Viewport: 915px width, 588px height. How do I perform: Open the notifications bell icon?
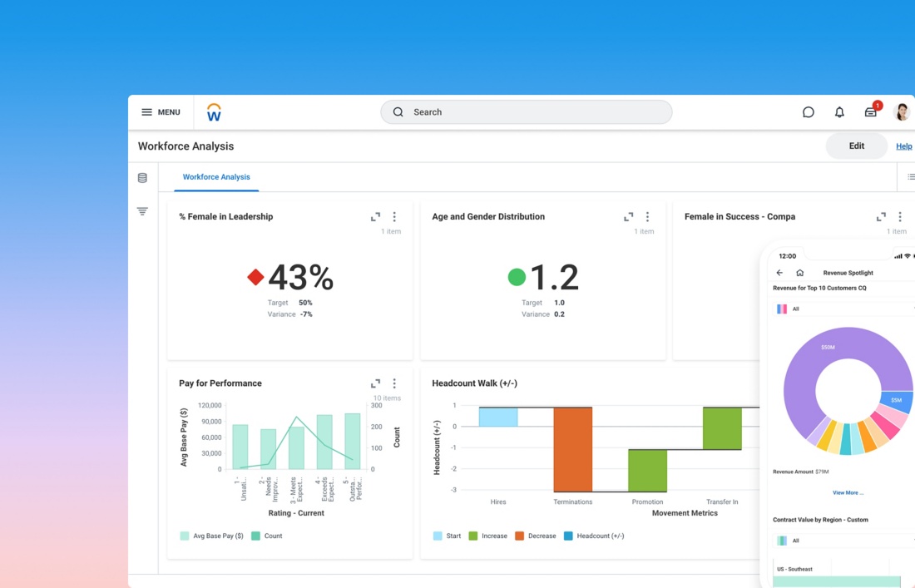pos(839,112)
